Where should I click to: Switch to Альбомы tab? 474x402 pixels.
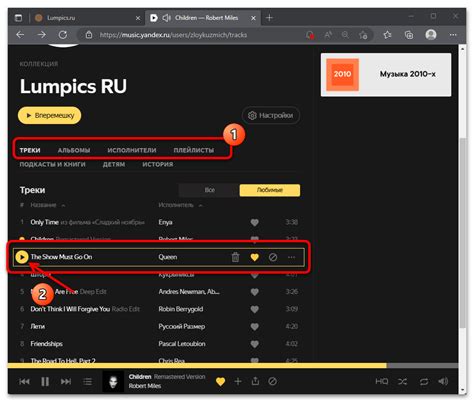pos(74,150)
